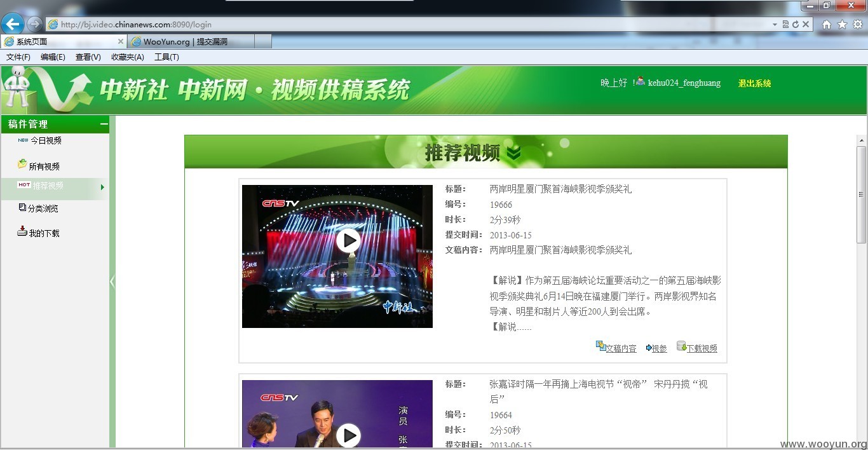868x450 pixels.
Task: Click the folder icon beside 所有视频
Action: 22,164
